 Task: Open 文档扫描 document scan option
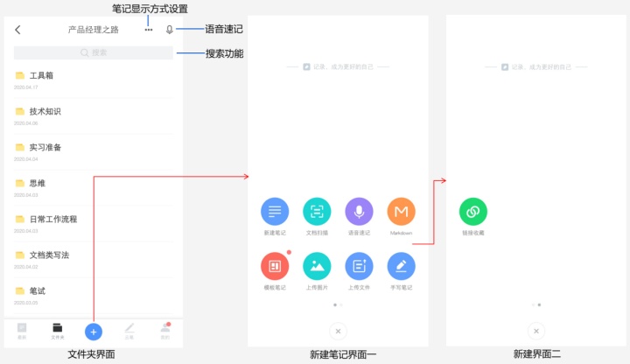pyautogui.click(x=317, y=212)
